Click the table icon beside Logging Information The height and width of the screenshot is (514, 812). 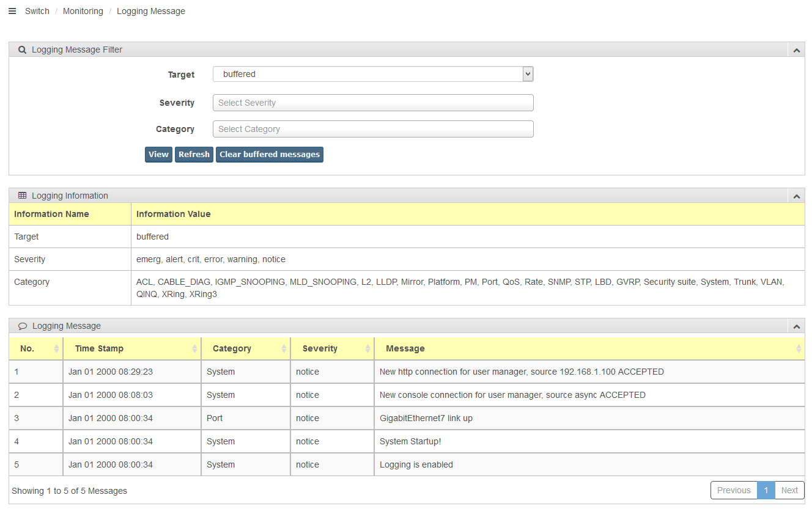(23, 196)
